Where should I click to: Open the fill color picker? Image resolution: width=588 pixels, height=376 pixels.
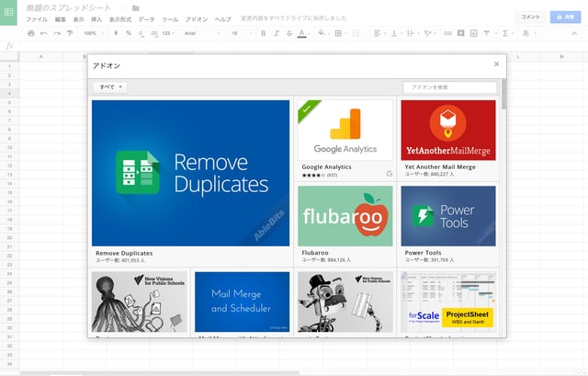(x=322, y=33)
